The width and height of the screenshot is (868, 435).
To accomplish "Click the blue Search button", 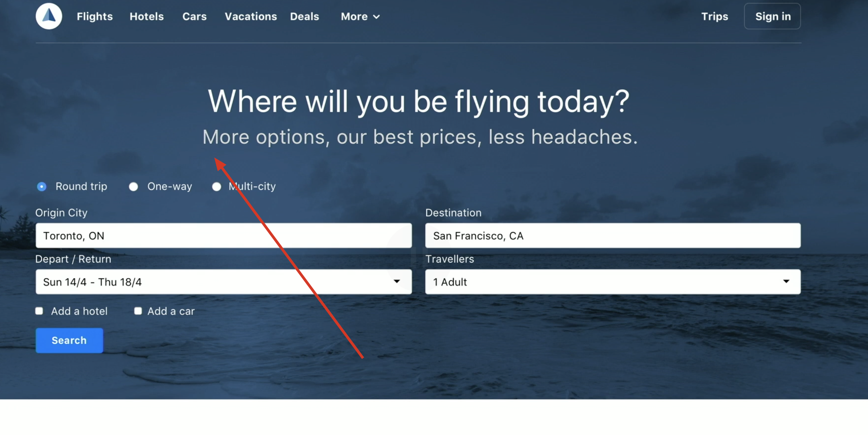I will tap(69, 340).
